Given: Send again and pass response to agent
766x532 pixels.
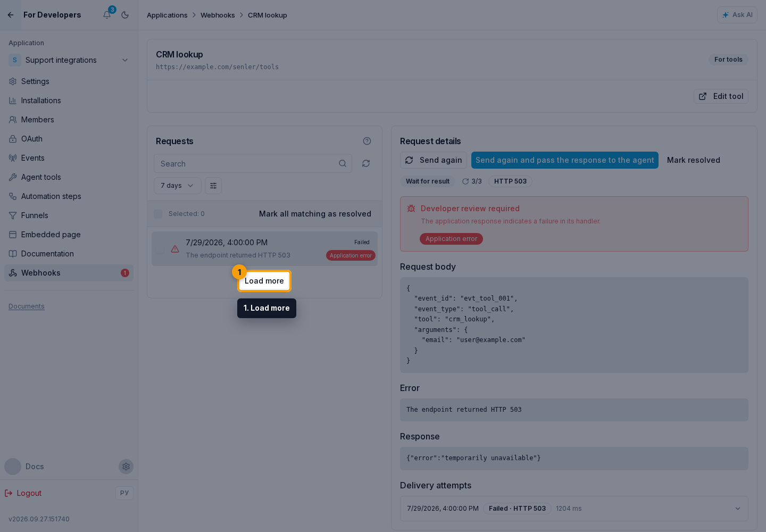Looking at the screenshot, I should 565,160.
